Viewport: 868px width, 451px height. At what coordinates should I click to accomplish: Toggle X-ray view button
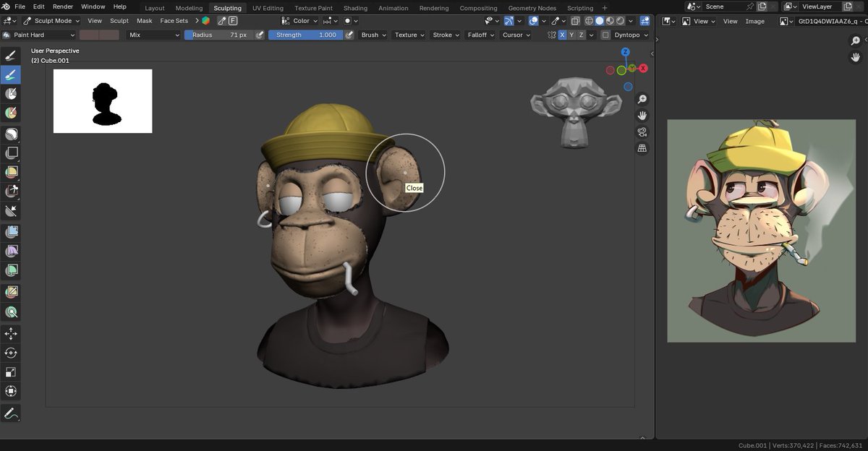(x=576, y=21)
